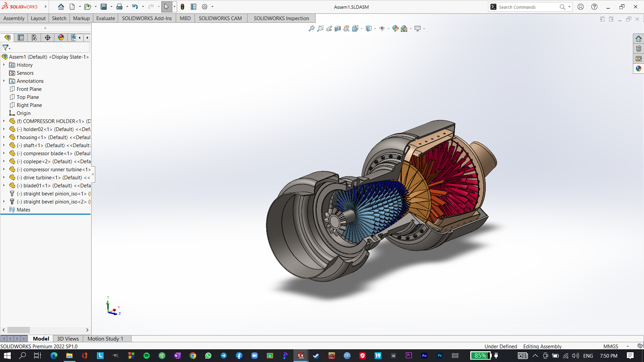
Task: Open the PropertyManager tab icon
Action: pos(21,38)
